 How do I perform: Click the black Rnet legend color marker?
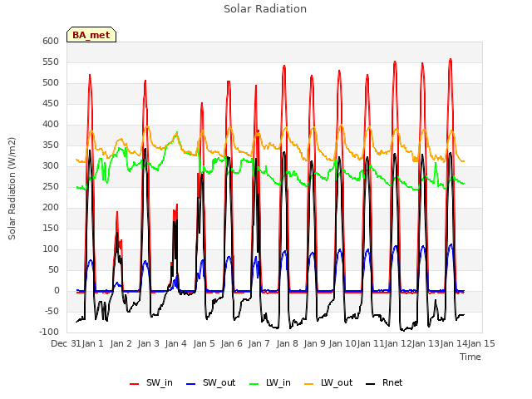point(371,384)
